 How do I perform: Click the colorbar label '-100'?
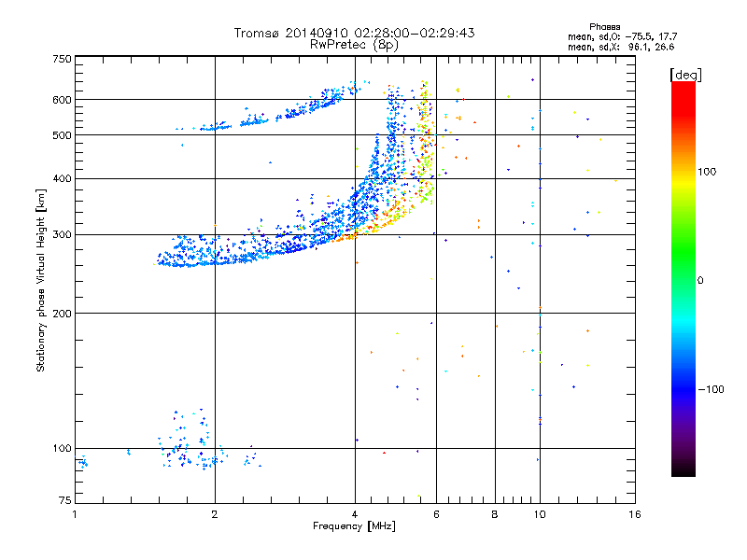(x=711, y=389)
